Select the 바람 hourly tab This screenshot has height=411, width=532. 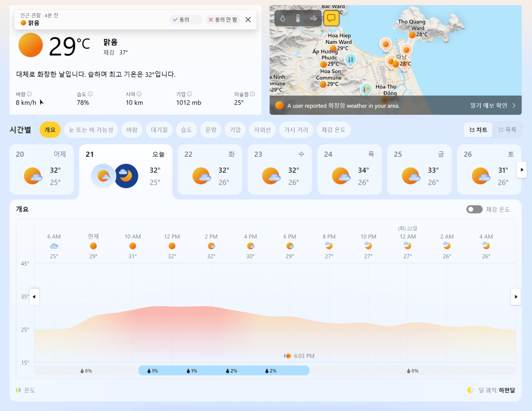pos(132,130)
